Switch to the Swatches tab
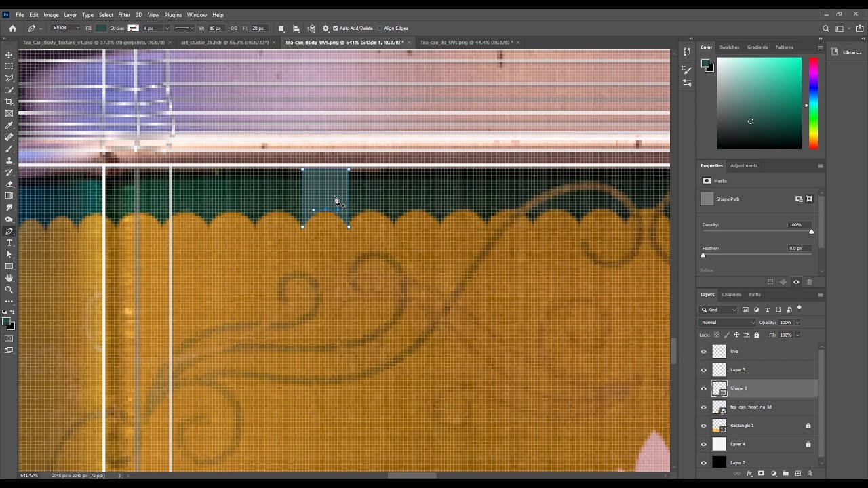This screenshot has height=488, width=868. (x=730, y=47)
